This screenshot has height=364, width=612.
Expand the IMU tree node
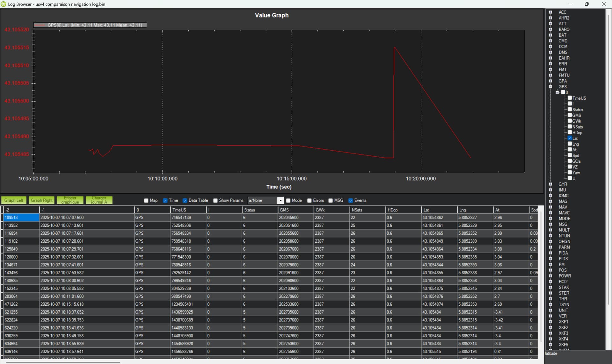550,190
